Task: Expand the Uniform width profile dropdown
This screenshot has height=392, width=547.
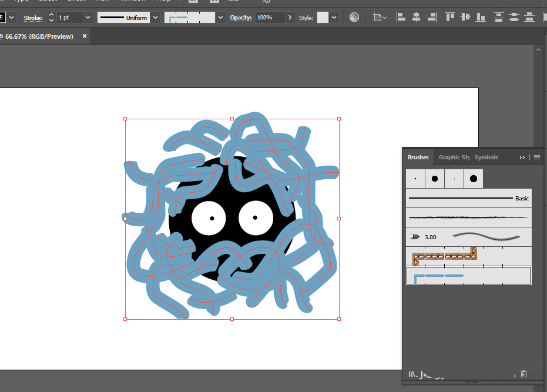Action: coord(156,18)
